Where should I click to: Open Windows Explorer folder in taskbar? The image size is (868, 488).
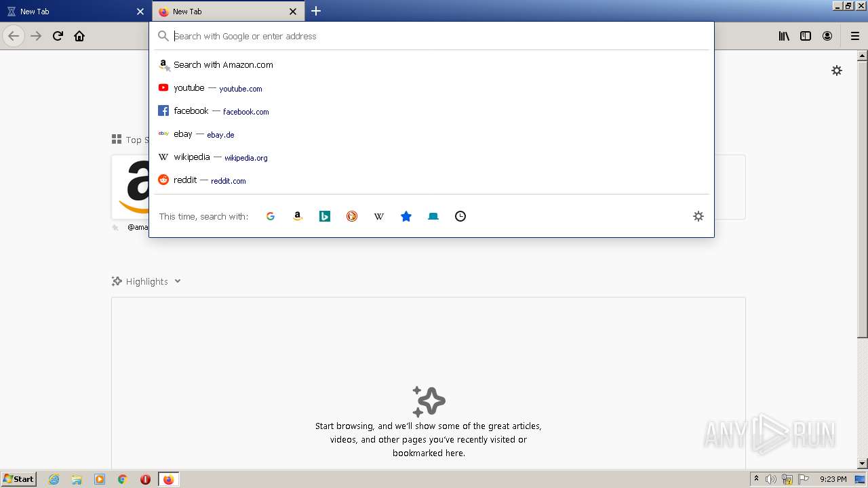pos(77,479)
